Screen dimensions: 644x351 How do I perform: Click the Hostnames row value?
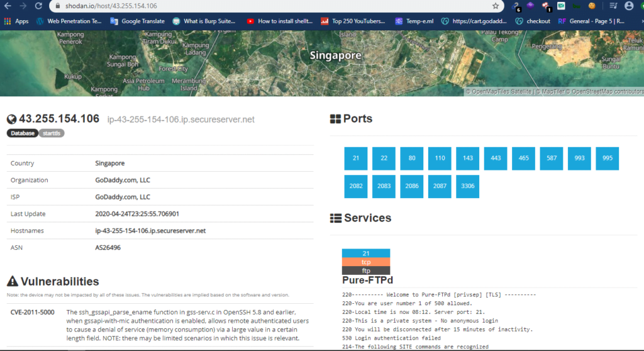click(x=150, y=231)
